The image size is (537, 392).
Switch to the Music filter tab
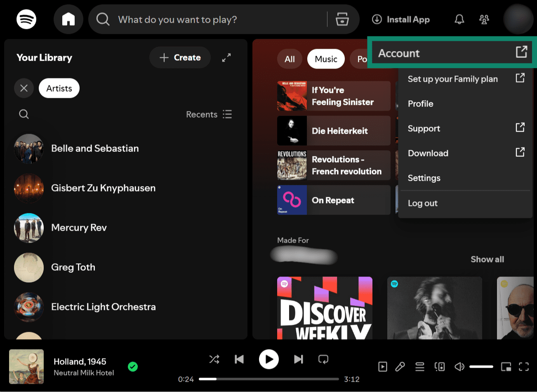tap(326, 59)
